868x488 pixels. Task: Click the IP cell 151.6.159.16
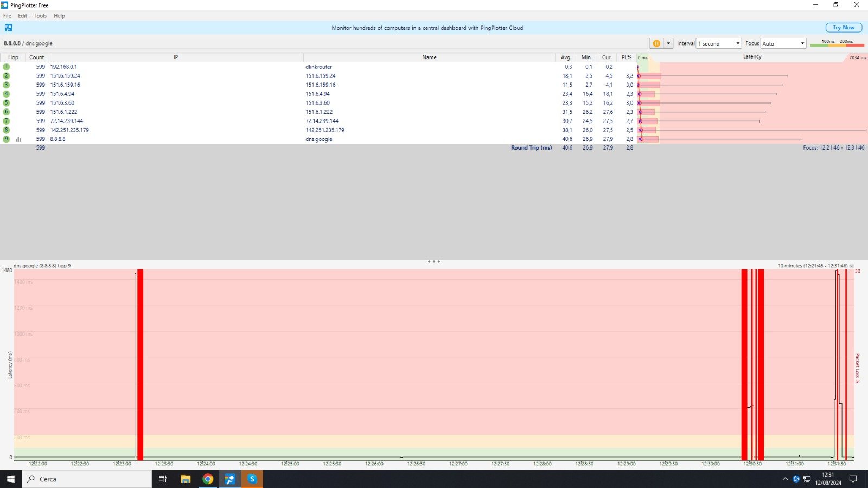click(x=65, y=85)
